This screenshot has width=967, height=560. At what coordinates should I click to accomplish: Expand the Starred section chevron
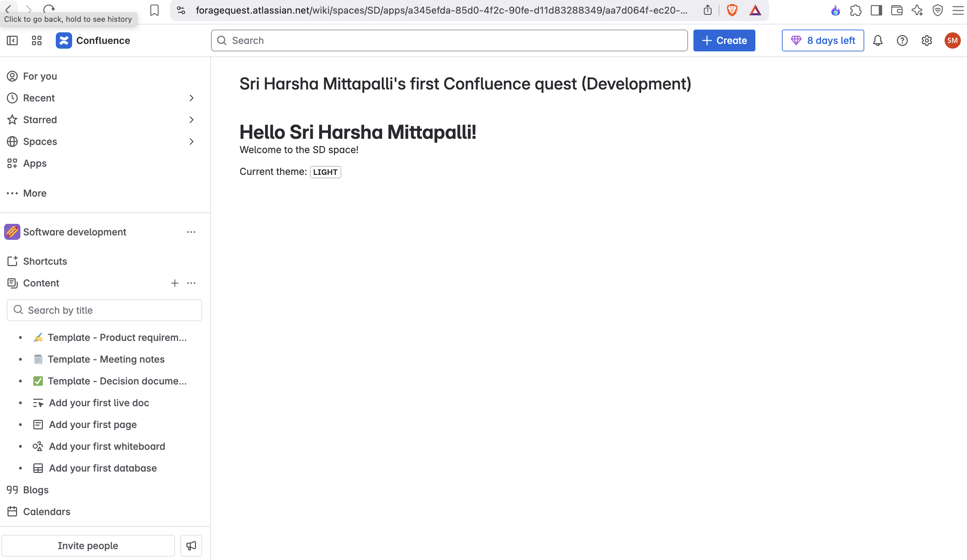click(192, 120)
